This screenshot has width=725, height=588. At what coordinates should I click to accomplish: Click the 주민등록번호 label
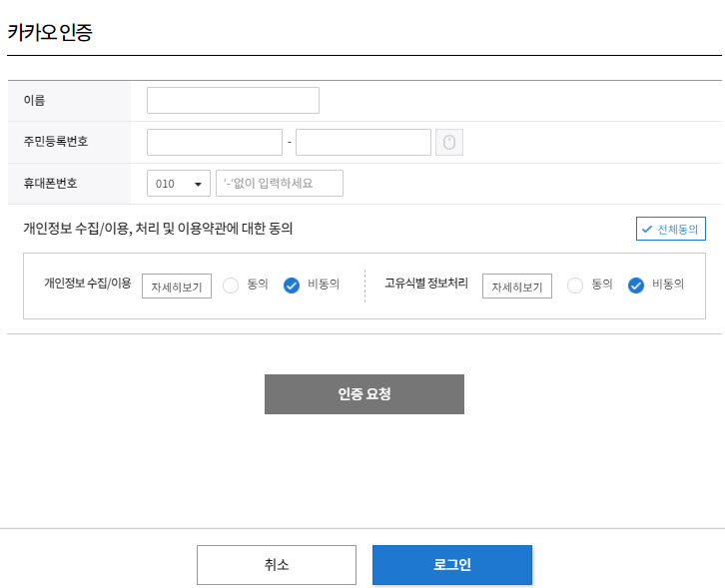click(x=56, y=142)
